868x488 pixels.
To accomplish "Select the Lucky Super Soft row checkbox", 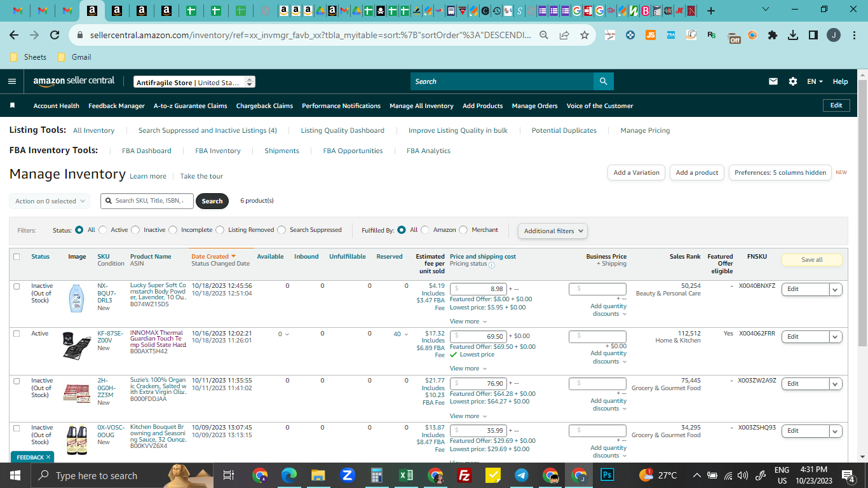I will (x=17, y=286).
